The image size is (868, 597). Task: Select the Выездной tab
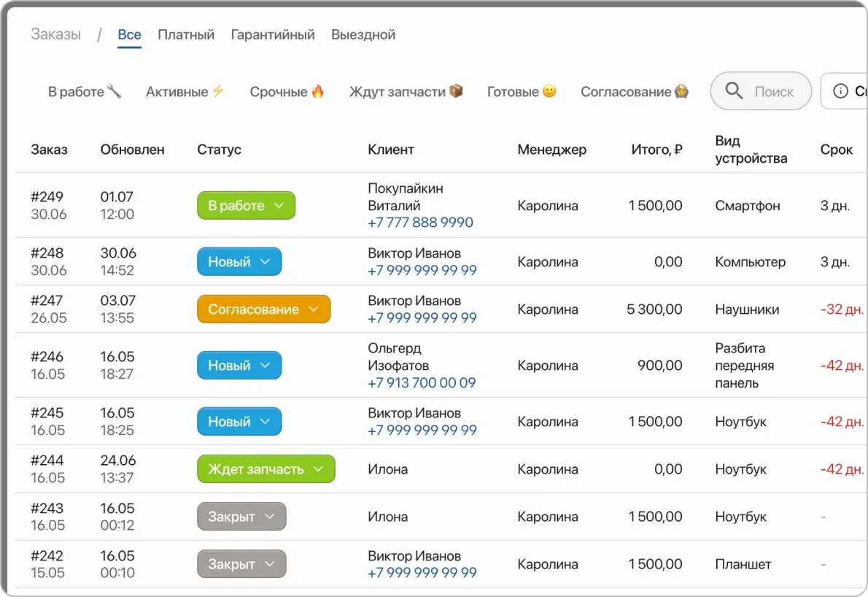pos(363,34)
